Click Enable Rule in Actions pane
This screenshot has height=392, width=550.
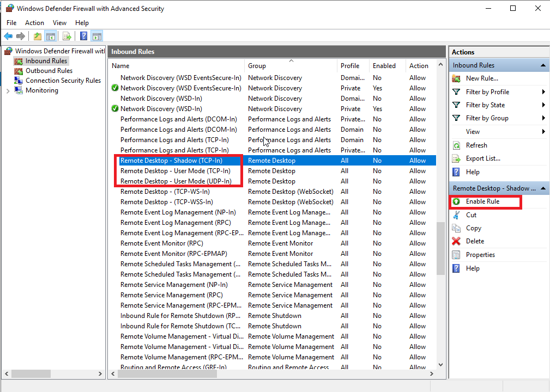pos(482,201)
